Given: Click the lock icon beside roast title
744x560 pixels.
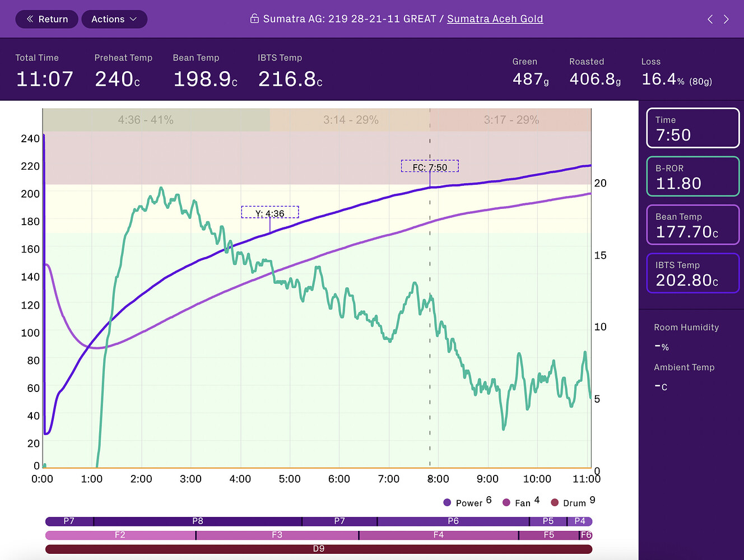Looking at the screenshot, I should [254, 18].
